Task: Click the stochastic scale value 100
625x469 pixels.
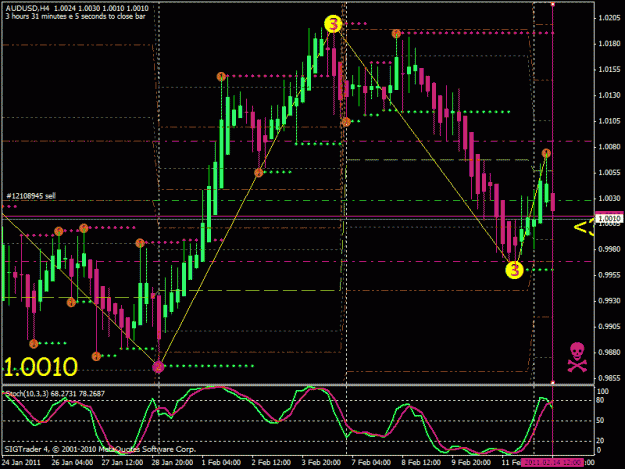Action: pos(602,392)
